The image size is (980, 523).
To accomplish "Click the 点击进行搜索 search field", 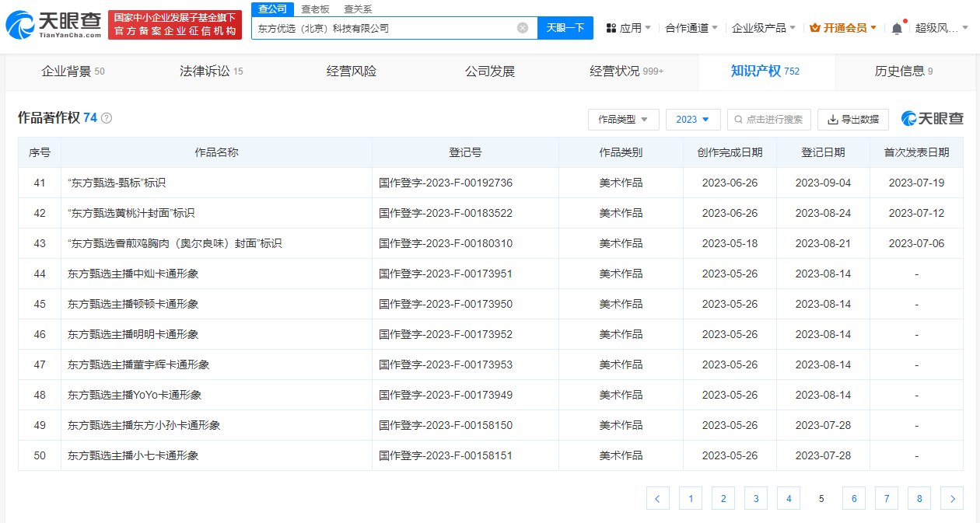I will [769, 120].
